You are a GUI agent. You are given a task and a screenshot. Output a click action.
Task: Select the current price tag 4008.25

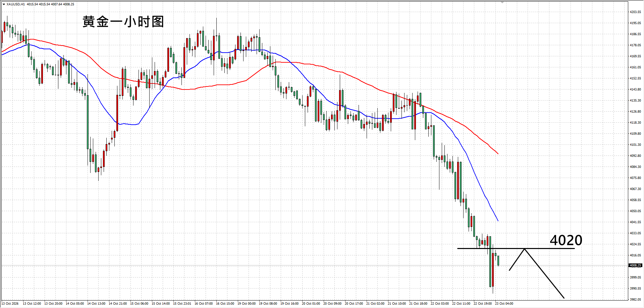635,265
